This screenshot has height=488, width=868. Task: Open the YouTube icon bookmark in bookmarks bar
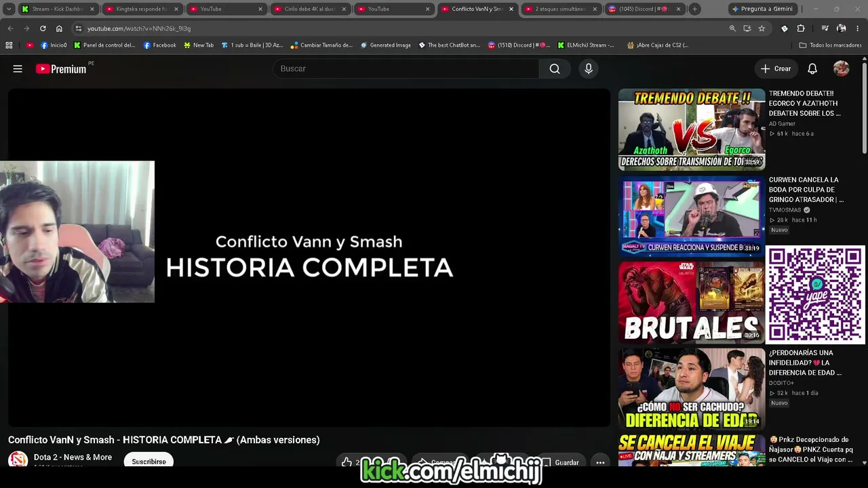30,45
